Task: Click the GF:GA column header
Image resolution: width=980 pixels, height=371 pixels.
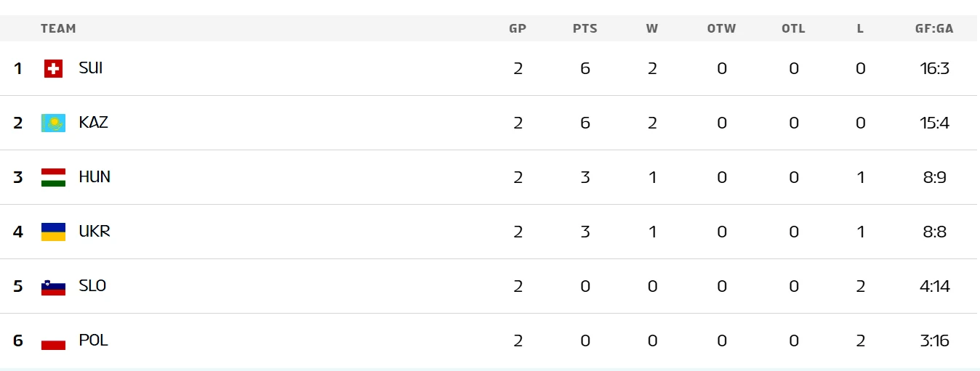Action: pyautogui.click(x=934, y=29)
